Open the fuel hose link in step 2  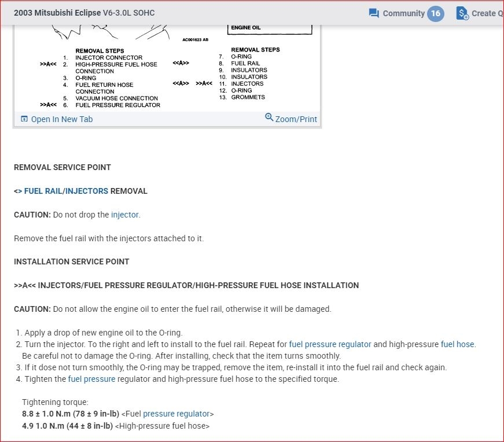(x=457, y=344)
